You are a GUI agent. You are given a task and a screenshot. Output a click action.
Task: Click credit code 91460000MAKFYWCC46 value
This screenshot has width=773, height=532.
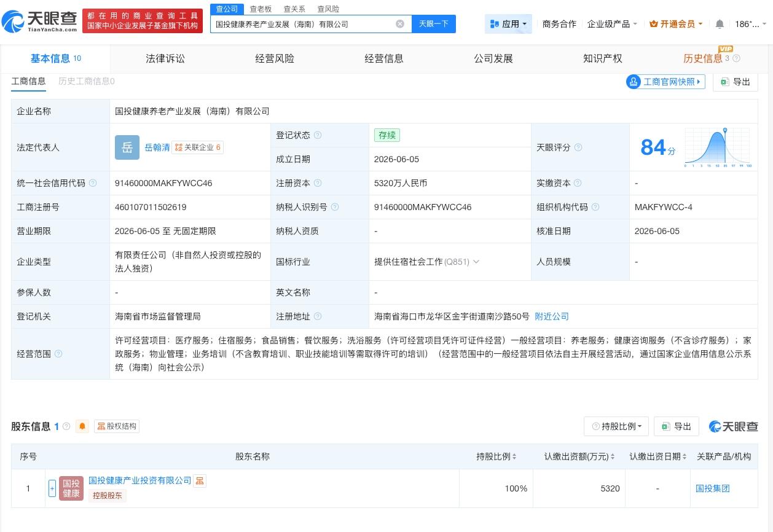click(163, 183)
